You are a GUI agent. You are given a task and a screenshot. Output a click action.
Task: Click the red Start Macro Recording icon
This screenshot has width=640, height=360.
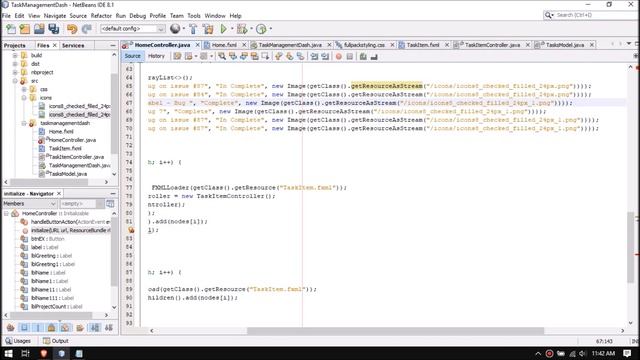pos(338,56)
